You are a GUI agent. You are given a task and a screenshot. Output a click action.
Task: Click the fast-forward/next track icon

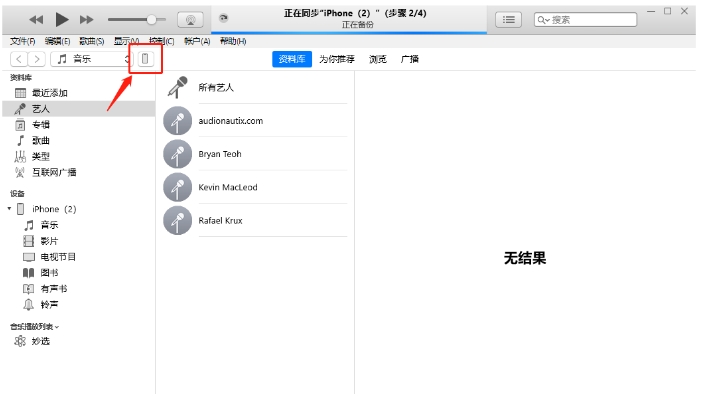point(87,19)
